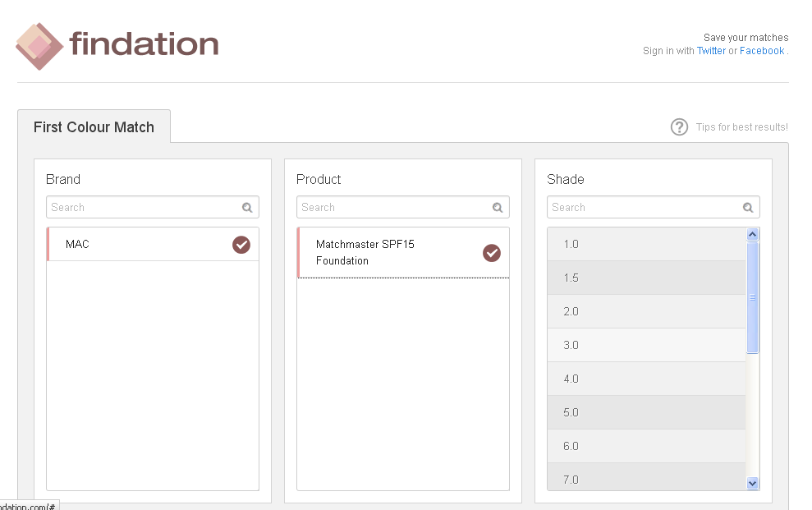Click the shade list scroll down arrow
The width and height of the screenshot is (812, 510).
[x=752, y=483]
